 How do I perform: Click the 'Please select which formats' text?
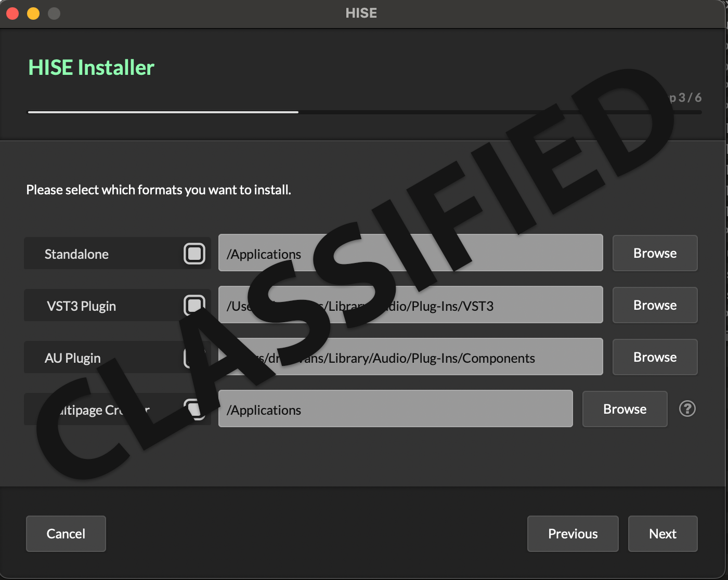pos(159,190)
